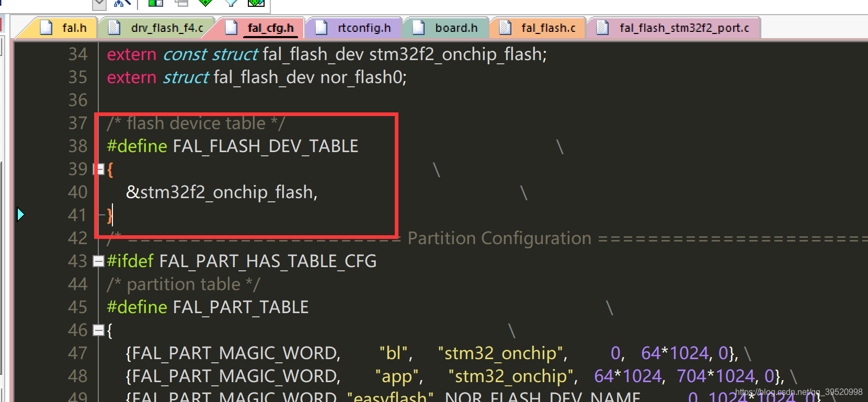Image resolution: width=868 pixels, height=402 pixels.
Task: Open the board.h tab
Action: [x=446, y=28]
